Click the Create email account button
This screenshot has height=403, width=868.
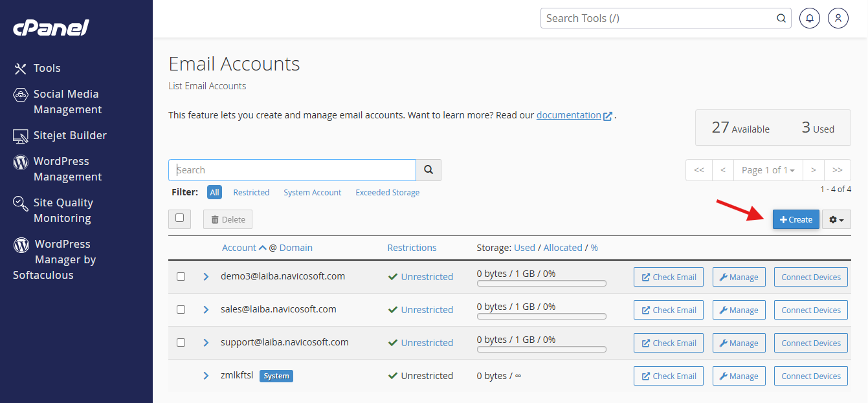point(796,219)
